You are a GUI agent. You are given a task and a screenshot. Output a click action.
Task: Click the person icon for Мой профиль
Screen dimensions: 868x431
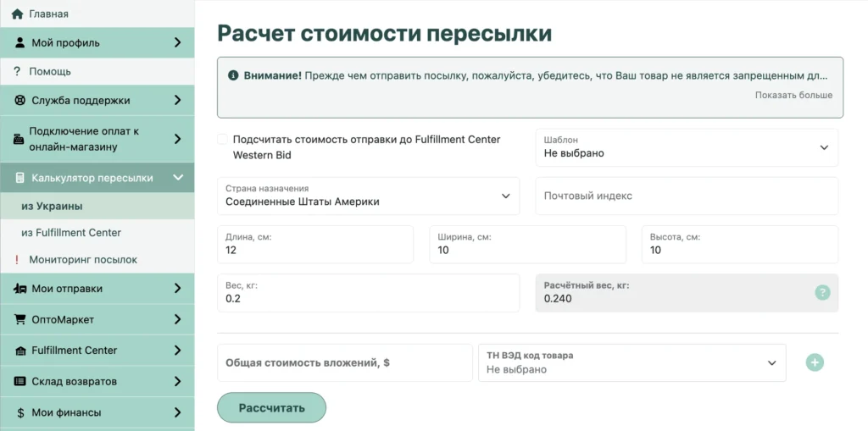click(20, 42)
